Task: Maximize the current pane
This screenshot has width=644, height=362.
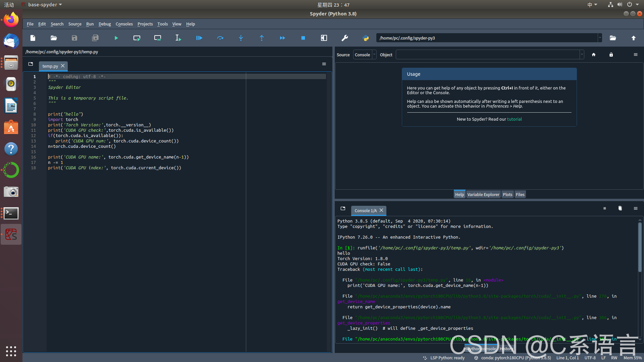Action: (324, 38)
